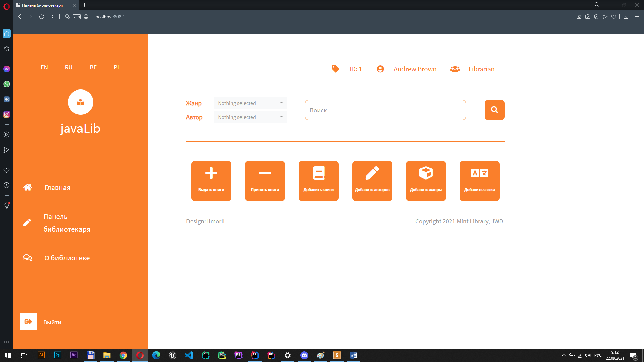The image size is (644, 362).
Task: Open Opera easy setup menu
Action: click(637, 17)
